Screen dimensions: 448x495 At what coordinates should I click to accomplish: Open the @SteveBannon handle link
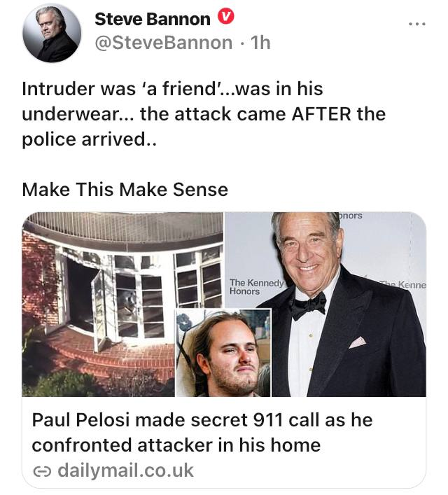[x=163, y=42]
